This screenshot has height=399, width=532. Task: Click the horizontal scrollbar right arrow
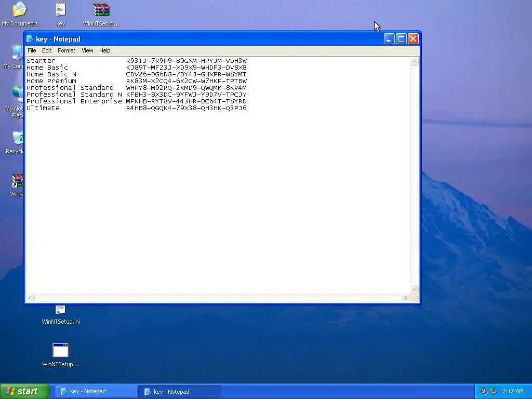coord(405,298)
